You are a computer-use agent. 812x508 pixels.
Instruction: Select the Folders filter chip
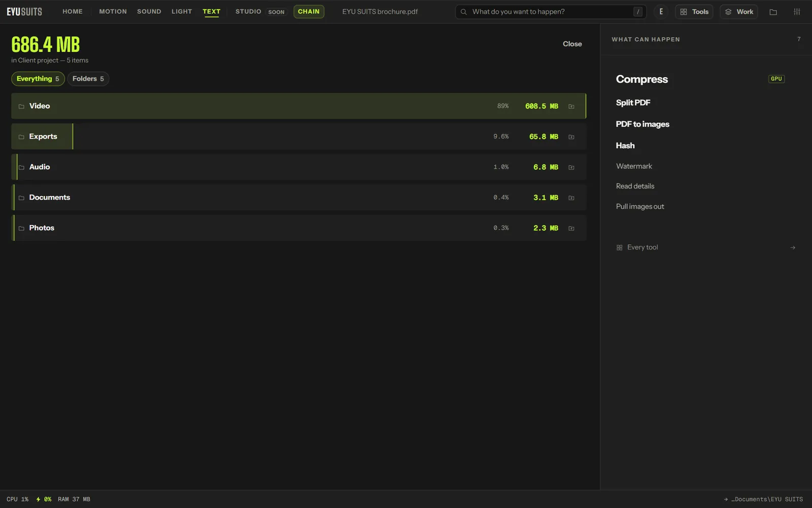click(x=88, y=79)
